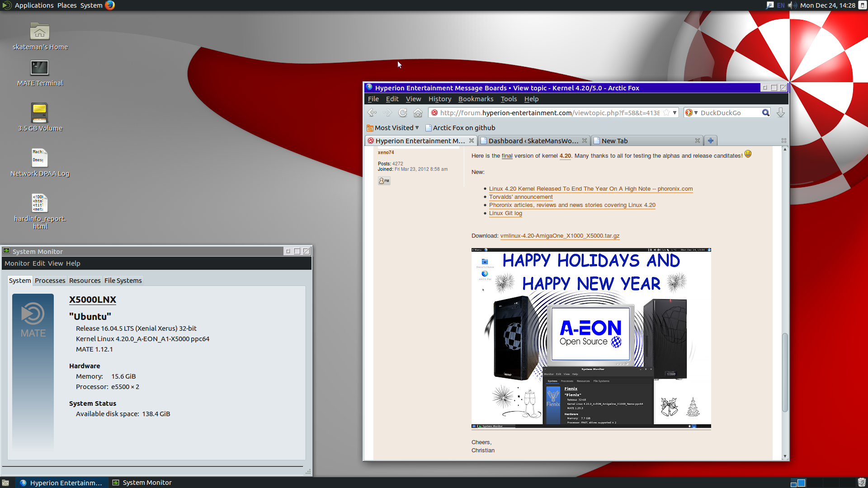
Task: Open View menu in System Monitor
Action: point(56,263)
